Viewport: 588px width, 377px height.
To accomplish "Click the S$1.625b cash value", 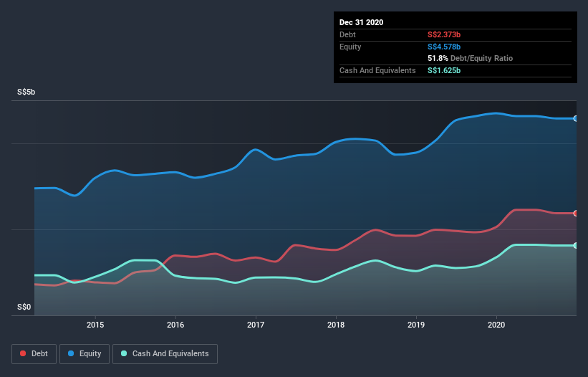I will click(444, 70).
